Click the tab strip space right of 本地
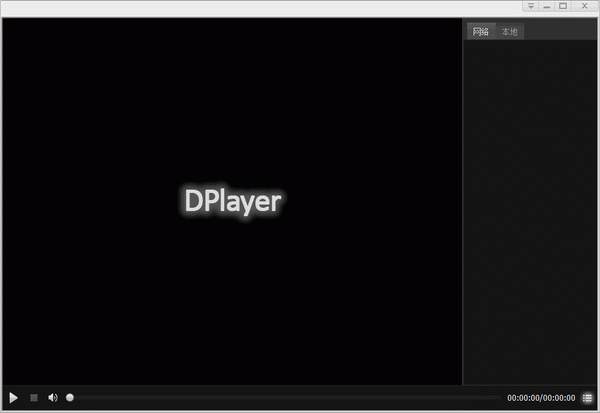The height and width of the screenshot is (413, 600). coord(560,32)
